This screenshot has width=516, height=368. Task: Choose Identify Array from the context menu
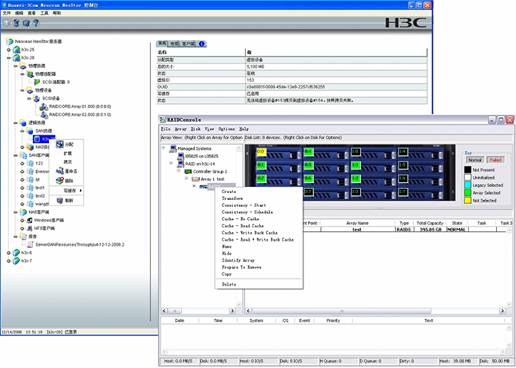pyautogui.click(x=238, y=260)
